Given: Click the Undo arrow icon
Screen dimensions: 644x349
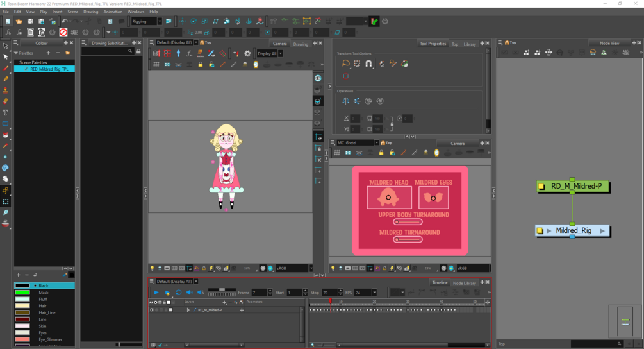Looking at the screenshot, I should pos(65,21).
